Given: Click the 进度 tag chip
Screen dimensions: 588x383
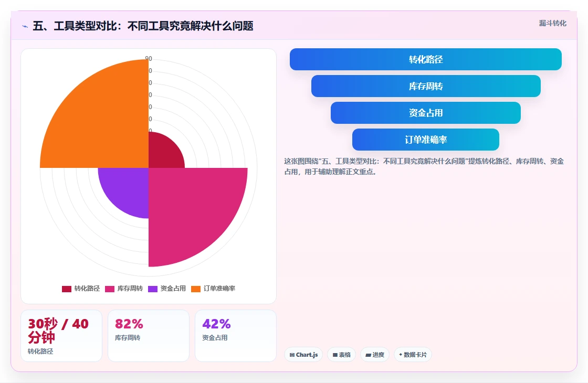Looking at the screenshot, I should pos(375,355).
